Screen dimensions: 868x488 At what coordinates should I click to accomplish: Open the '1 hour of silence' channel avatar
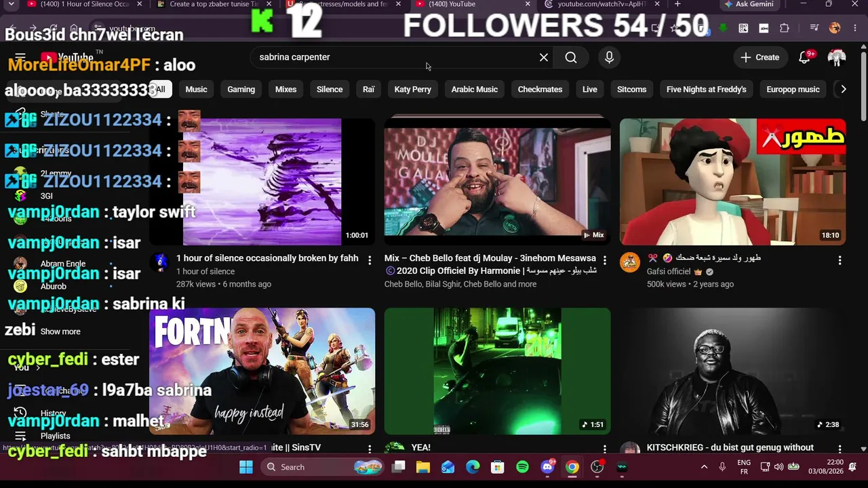[x=160, y=262]
